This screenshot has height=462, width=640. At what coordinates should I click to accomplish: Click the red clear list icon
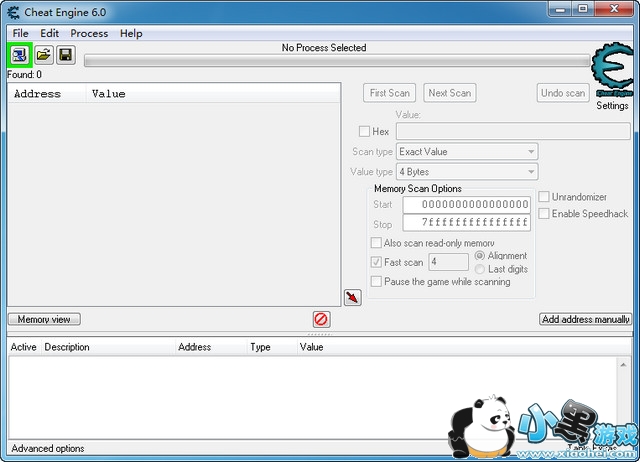pos(321,319)
